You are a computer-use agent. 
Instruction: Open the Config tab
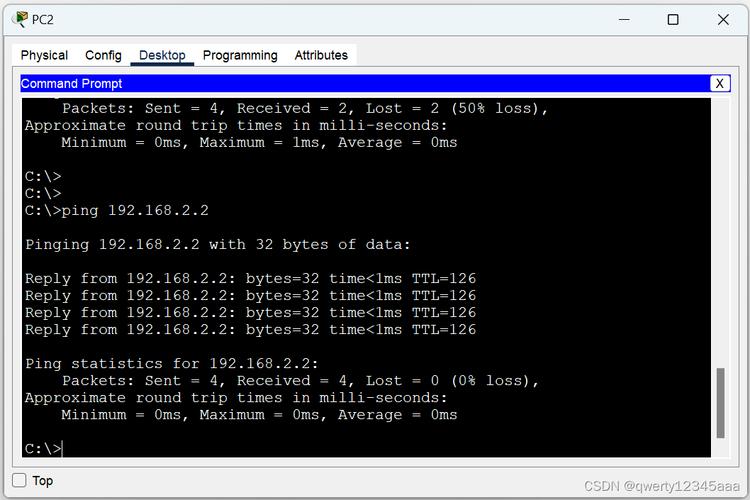(x=103, y=55)
